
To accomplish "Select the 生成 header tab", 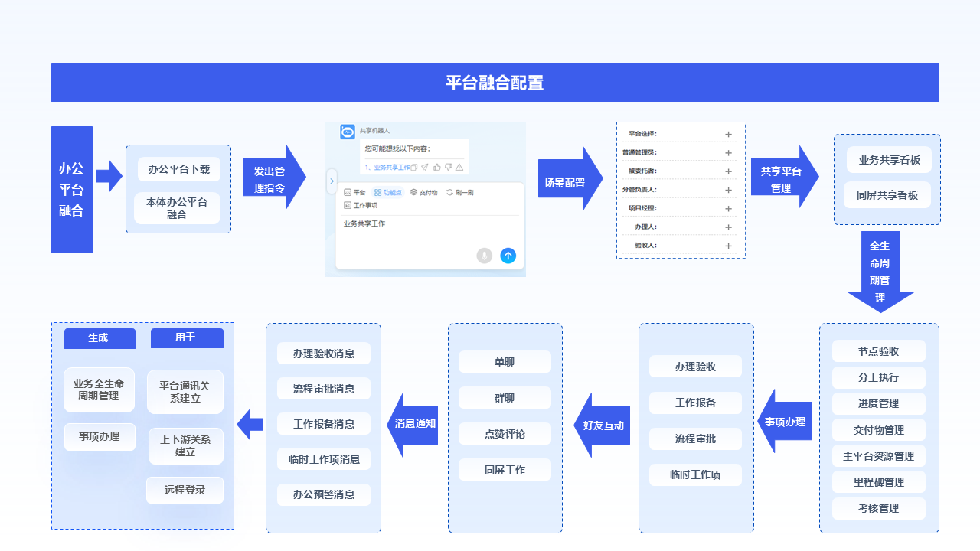I will [x=100, y=337].
